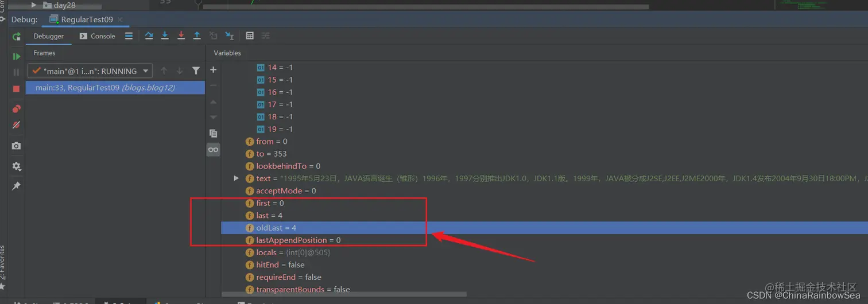Click Frames panel header
Screen dimensions: 868x304
pyautogui.click(x=44, y=53)
